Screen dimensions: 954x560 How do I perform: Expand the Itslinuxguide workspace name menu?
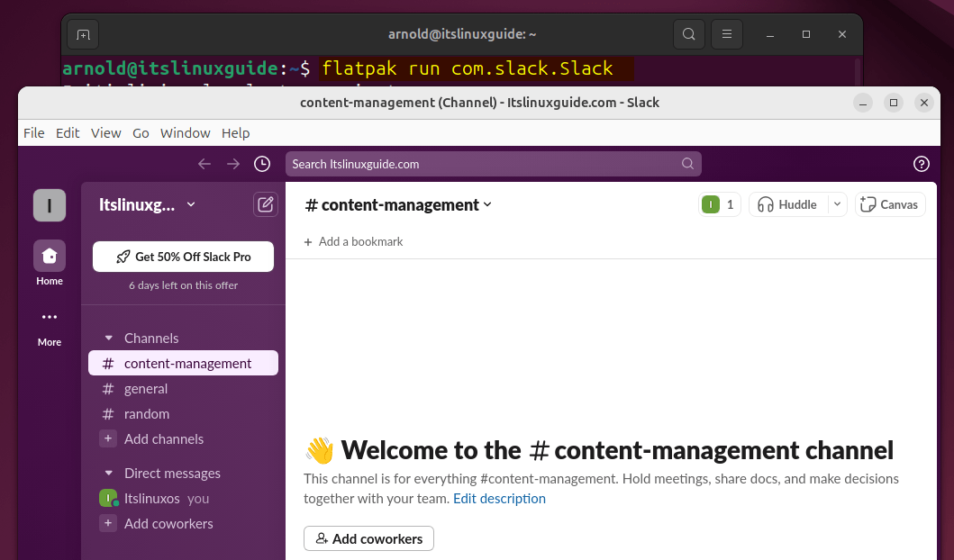coord(148,204)
